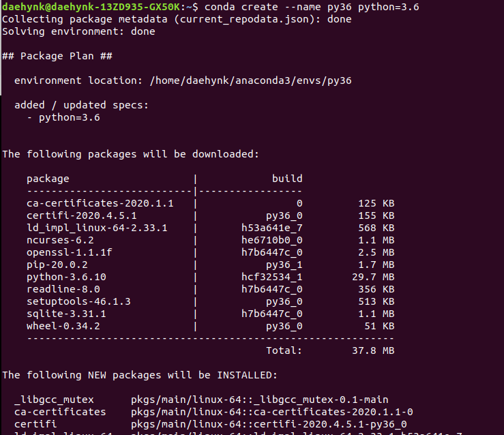The image size is (504, 435).
Task: Select certifi in the installed list
Action: click(35, 424)
